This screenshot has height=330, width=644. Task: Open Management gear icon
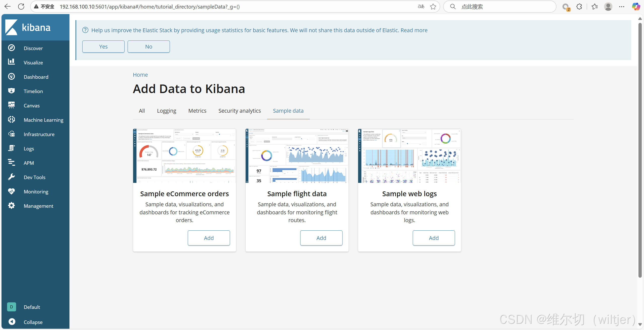(x=11, y=205)
